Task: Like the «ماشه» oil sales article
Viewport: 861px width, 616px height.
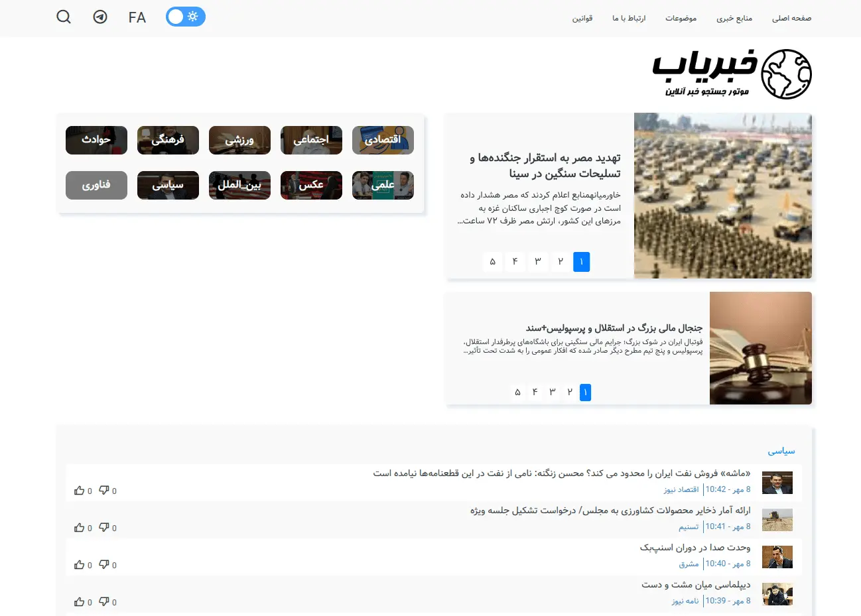Action: click(x=80, y=491)
